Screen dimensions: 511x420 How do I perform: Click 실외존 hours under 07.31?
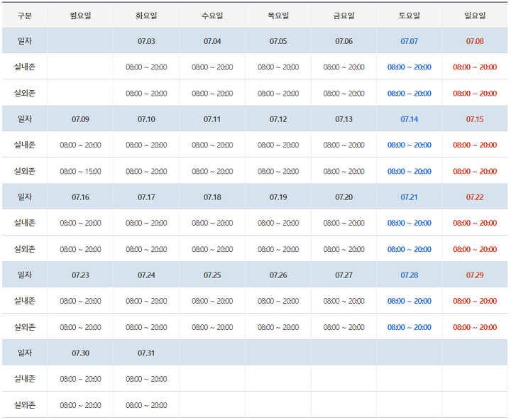click(146, 405)
